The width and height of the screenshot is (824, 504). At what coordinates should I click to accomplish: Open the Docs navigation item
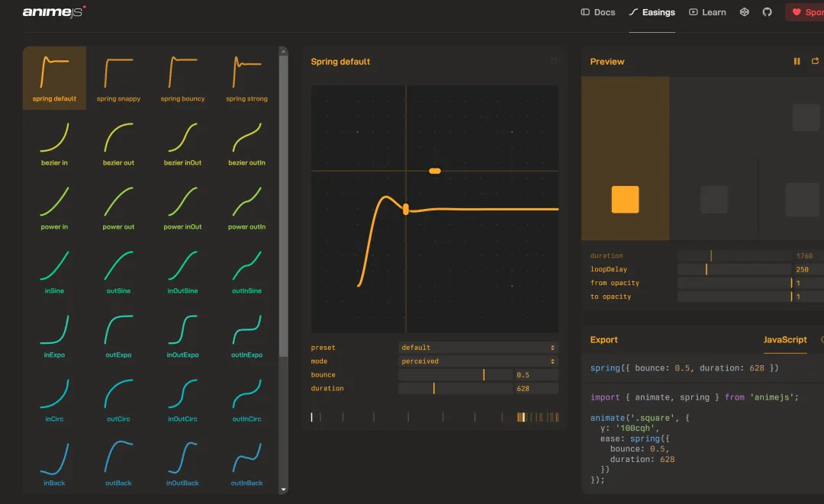coord(598,12)
